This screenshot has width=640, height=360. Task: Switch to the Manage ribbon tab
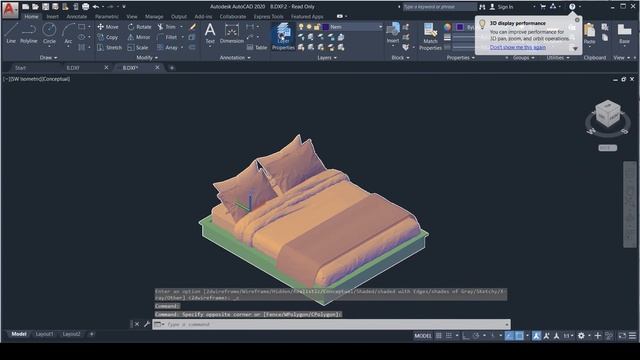coord(154,17)
